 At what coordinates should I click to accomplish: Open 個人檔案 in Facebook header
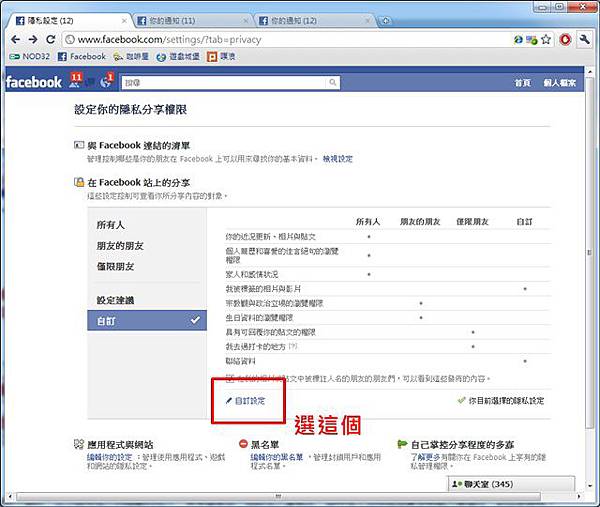pyautogui.click(x=559, y=83)
